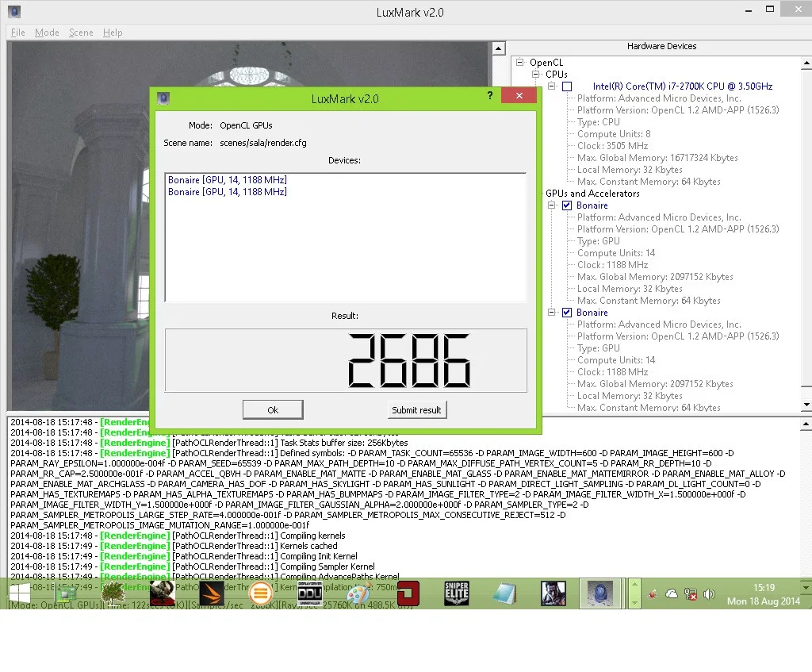Image resolution: width=812 pixels, height=672 pixels.
Task: Open the green circuit board taskbar icon
Action: [x=66, y=593]
